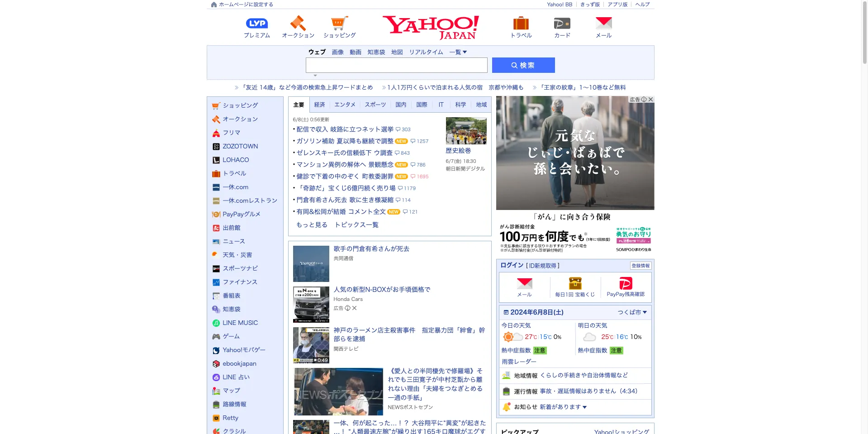
Task: Expand the 新着があります notifications dropdown
Action: pos(563,407)
